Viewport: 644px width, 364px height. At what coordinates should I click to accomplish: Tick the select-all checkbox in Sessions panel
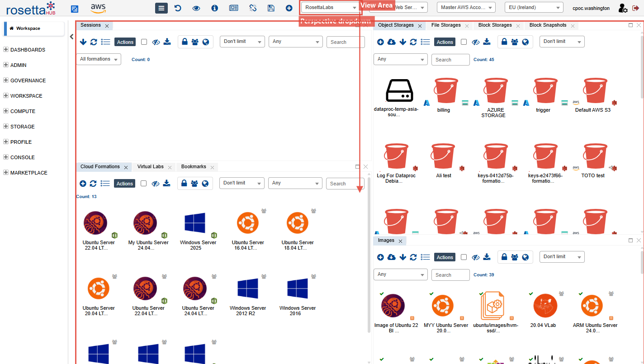144,42
